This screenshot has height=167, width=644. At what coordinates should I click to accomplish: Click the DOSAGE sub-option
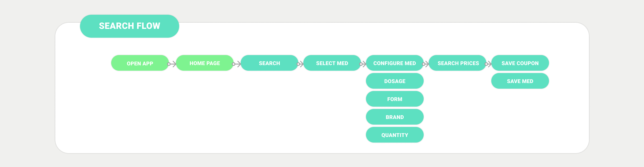(x=395, y=81)
